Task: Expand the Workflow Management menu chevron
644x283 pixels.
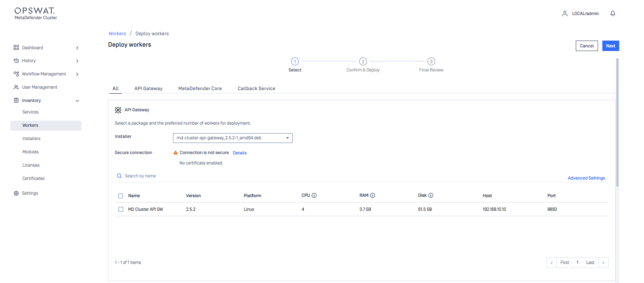Action: [77, 74]
